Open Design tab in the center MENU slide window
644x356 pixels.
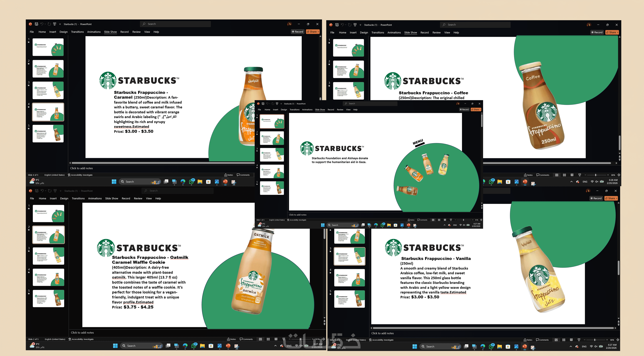[284, 110]
